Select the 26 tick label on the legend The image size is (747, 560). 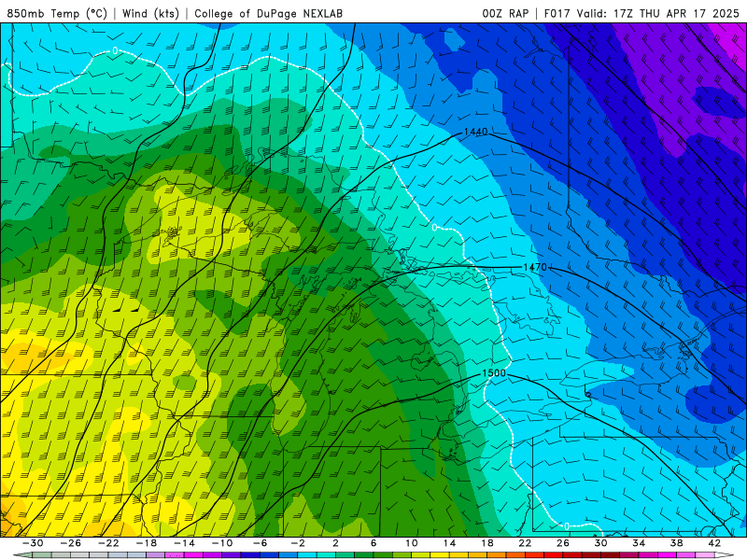coord(563,543)
